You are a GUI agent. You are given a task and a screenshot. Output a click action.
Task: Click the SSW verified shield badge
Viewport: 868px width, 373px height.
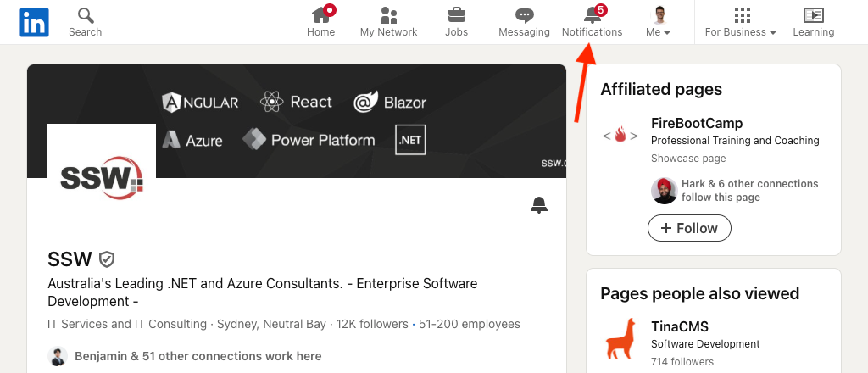point(107,259)
